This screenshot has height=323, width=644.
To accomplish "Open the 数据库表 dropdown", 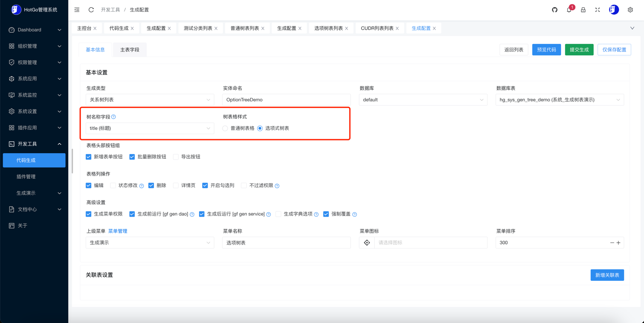I will tap(559, 100).
